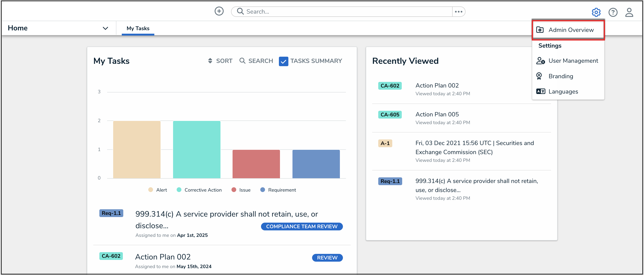
Task: Click the gear administration icon
Action: pyautogui.click(x=596, y=12)
